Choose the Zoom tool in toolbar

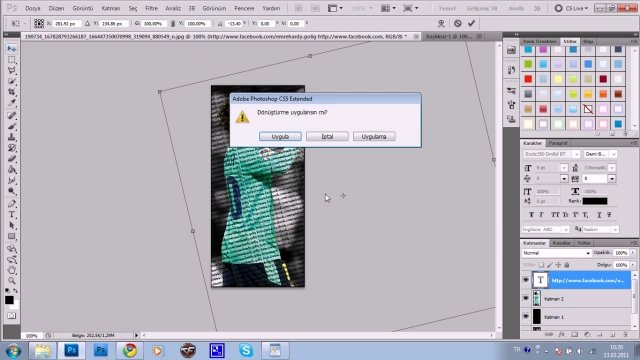click(x=11, y=280)
